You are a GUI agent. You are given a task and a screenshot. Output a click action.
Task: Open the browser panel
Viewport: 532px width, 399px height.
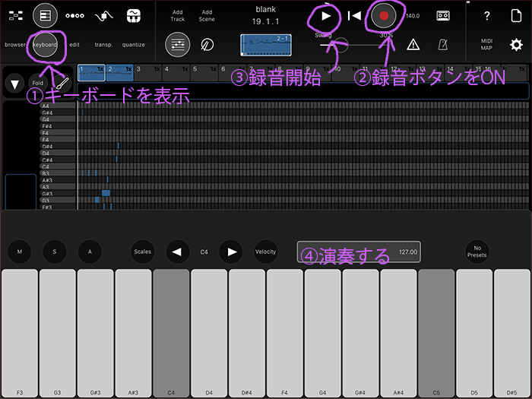pyautogui.click(x=15, y=45)
